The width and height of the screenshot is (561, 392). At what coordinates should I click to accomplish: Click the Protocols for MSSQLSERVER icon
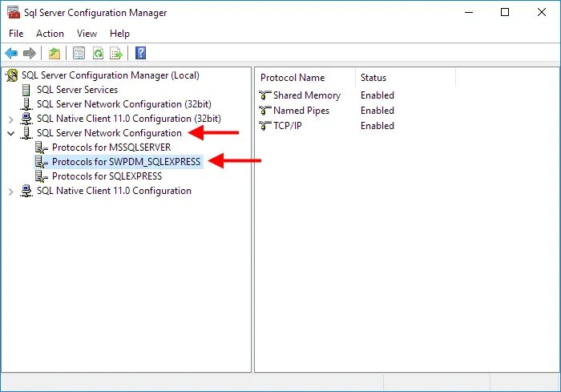tap(41, 148)
